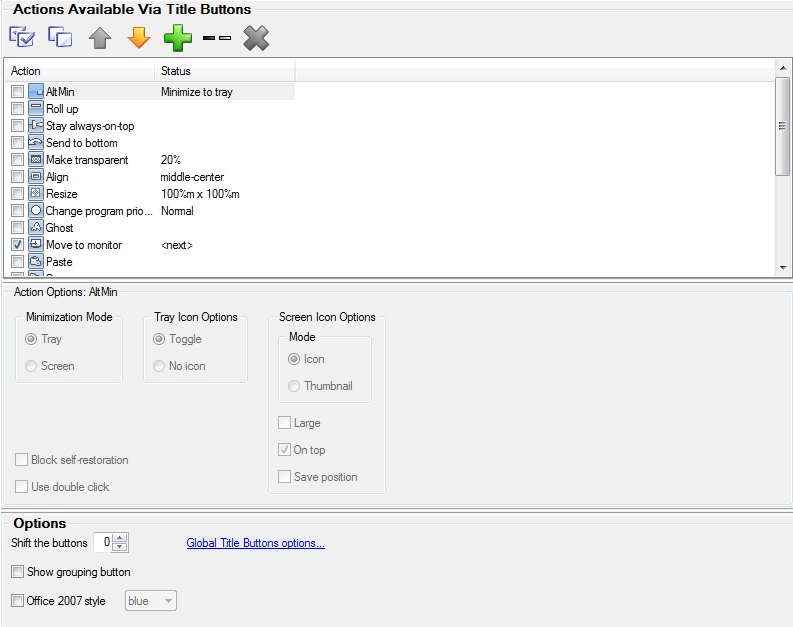Move action down with orange arrow
This screenshot has width=793, height=627.
139,38
